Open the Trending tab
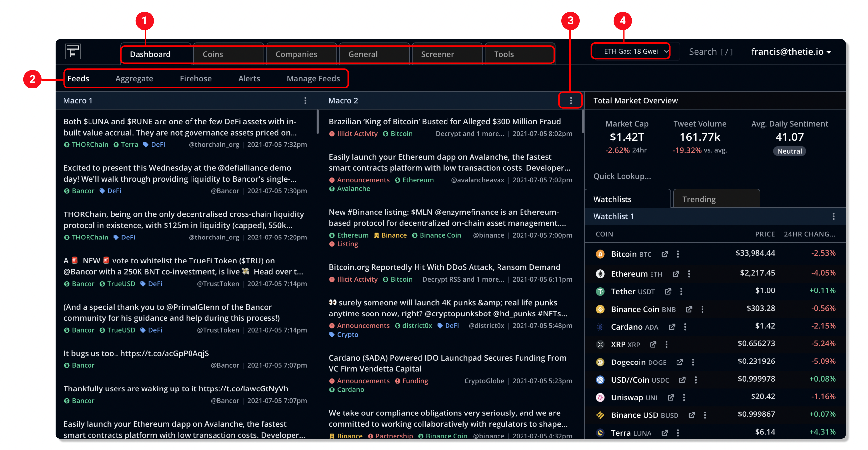 pos(699,199)
